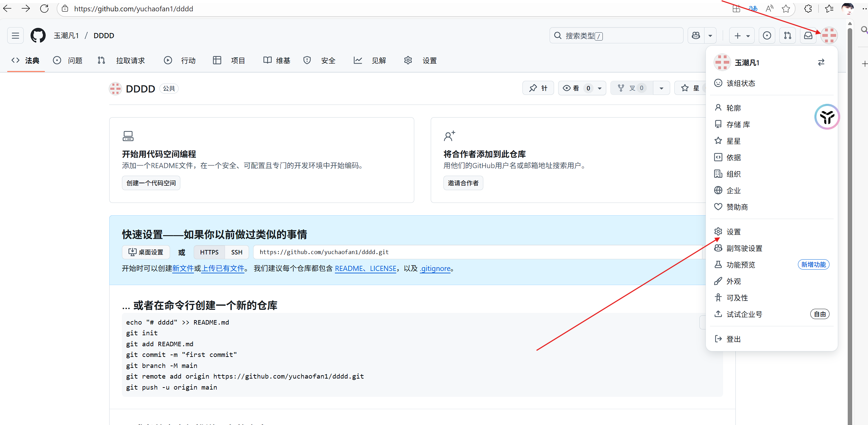This screenshot has width=868, height=425.
Task: Click the profile avatar icon top right
Action: pyautogui.click(x=830, y=35)
